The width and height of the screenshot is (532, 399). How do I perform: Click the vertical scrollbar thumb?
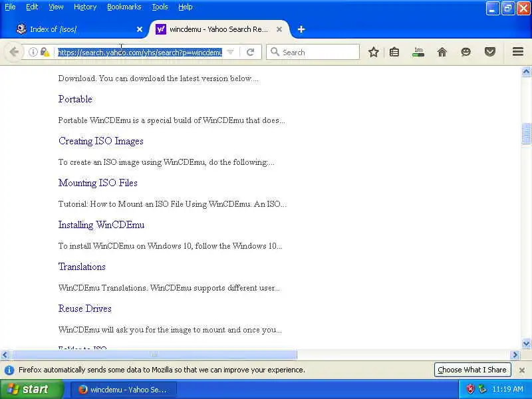pos(526,134)
